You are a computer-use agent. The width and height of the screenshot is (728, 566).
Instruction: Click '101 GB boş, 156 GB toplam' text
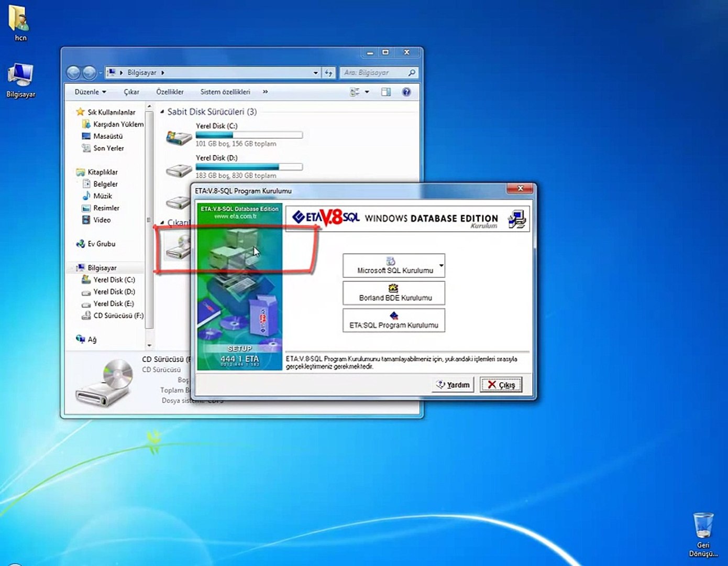point(236,144)
